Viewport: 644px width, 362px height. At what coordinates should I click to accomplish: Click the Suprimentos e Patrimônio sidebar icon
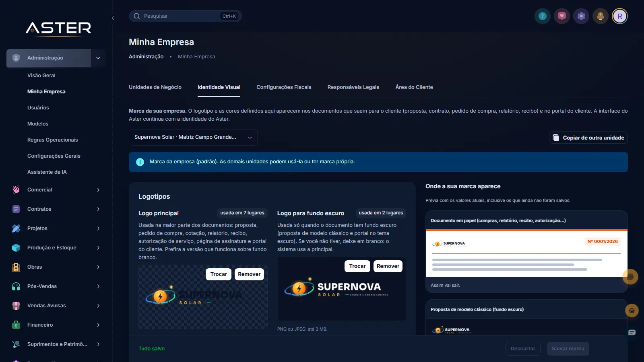(16, 344)
